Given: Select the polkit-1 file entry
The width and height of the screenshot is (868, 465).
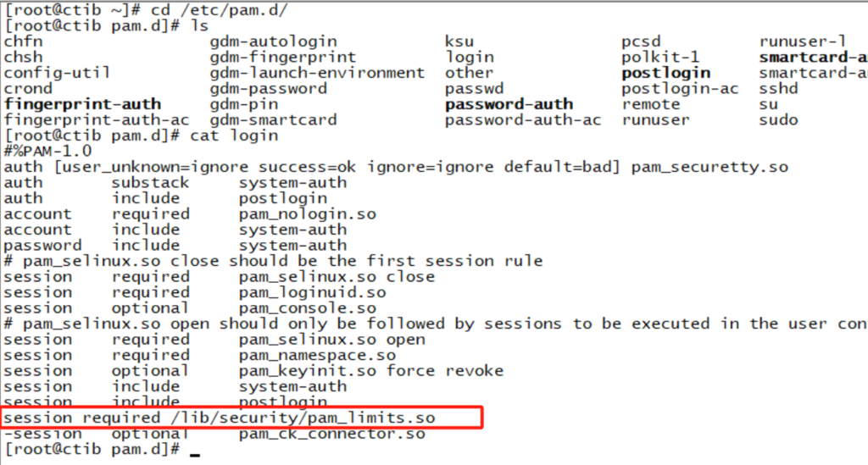Looking at the screenshot, I should pyautogui.click(x=660, y=58).
